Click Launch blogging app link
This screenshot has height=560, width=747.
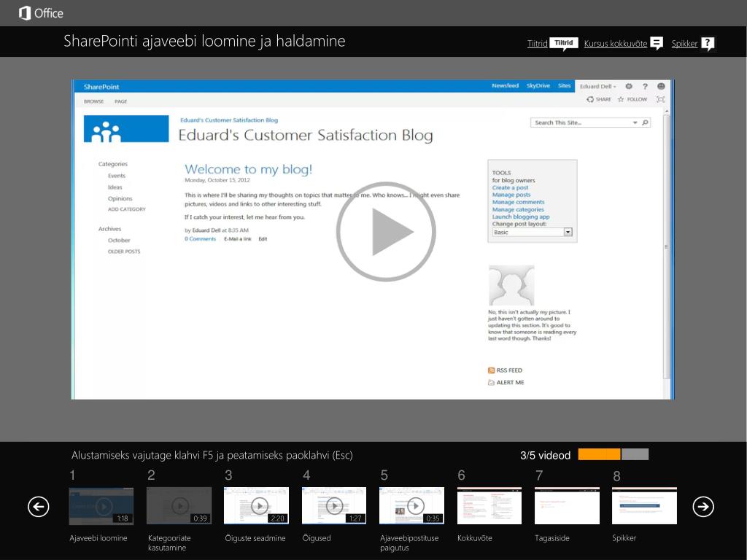tap(521, 217)
